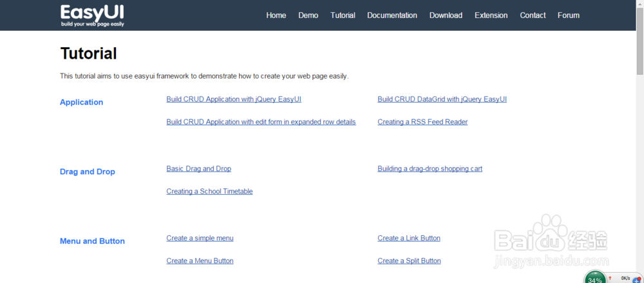Viewport: 644px width, 283px height.
Task: Click the EasyUI logo
Action: [92, 15]
